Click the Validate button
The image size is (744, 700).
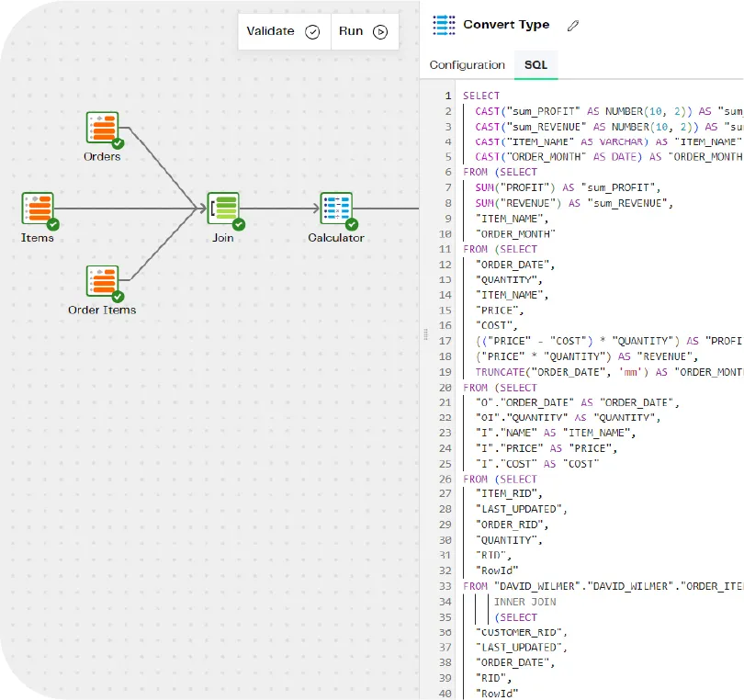click(x=284, y=31)
